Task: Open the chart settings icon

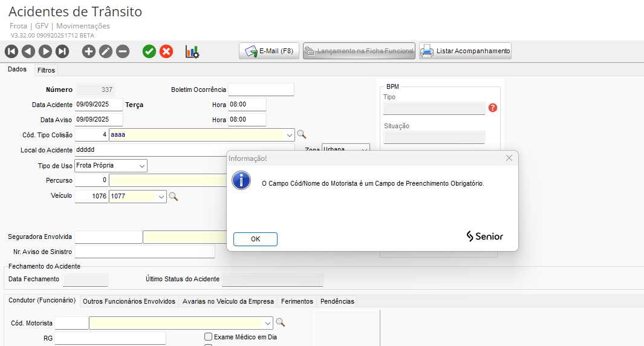Action: coord(192,52)
